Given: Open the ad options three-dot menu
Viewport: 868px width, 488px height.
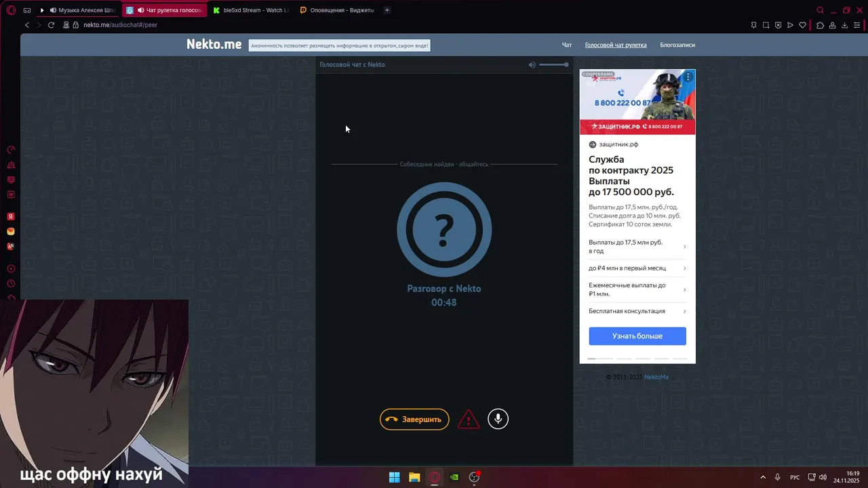Looking at the screenshot, I should 688,77.
